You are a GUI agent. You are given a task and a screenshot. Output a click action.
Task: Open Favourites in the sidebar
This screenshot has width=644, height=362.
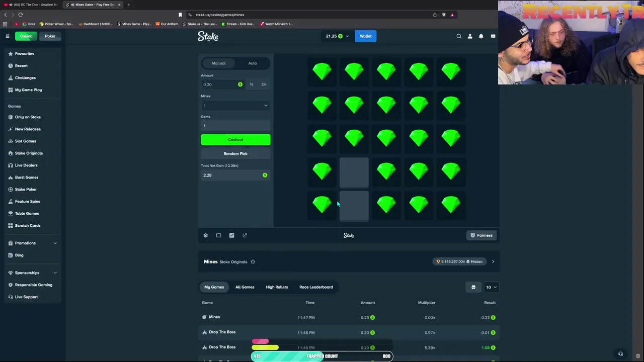click(x=32, y=54)
